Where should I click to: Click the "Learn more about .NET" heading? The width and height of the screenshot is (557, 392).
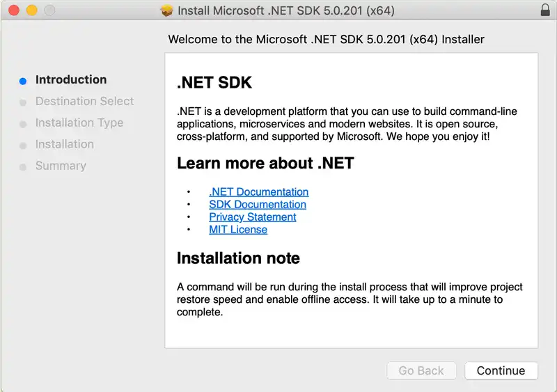tap(265, 164)
